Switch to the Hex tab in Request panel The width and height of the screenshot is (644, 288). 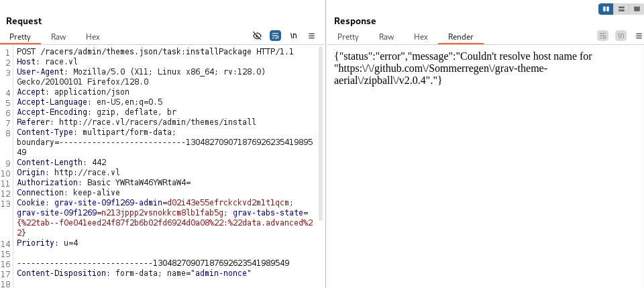[93, 36]
